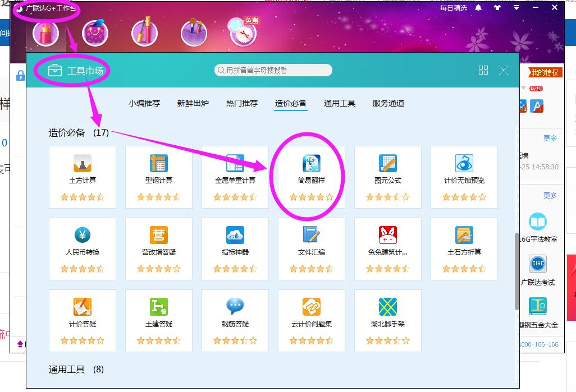Close the tool market panel
This screenshot has height=392, width=576.
503,70
